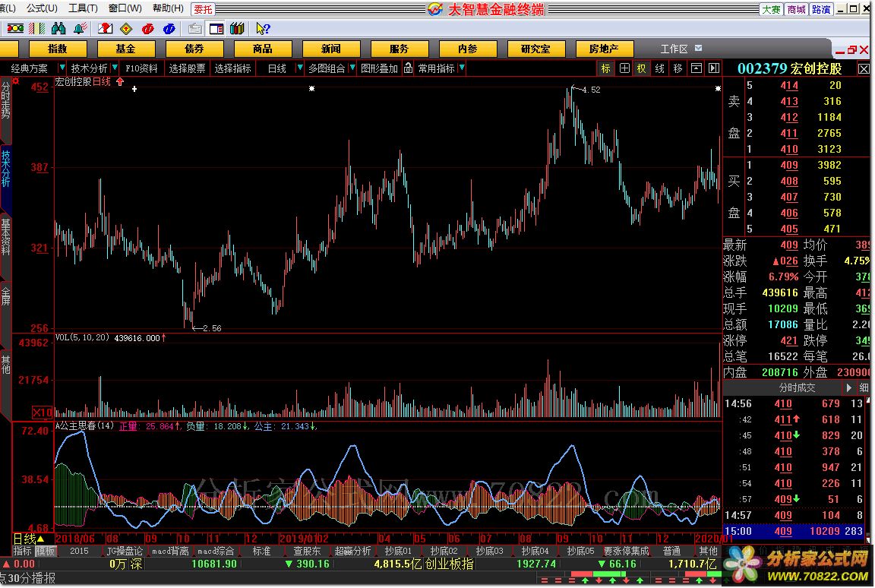The image size is (875, 588).
Task: Click the red up arrow next to 日线 title
Action: (x=120, y=81)
